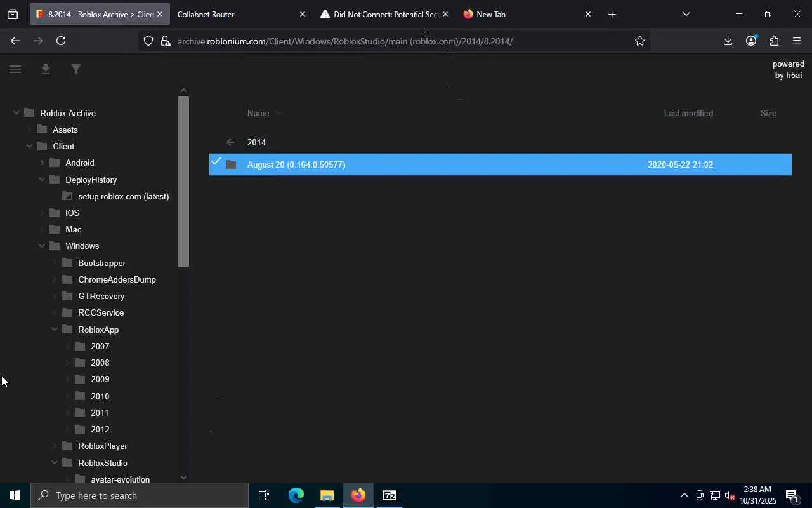Click the site connection lock icon
The image size is (812, 508).
[x=166, y=41]
